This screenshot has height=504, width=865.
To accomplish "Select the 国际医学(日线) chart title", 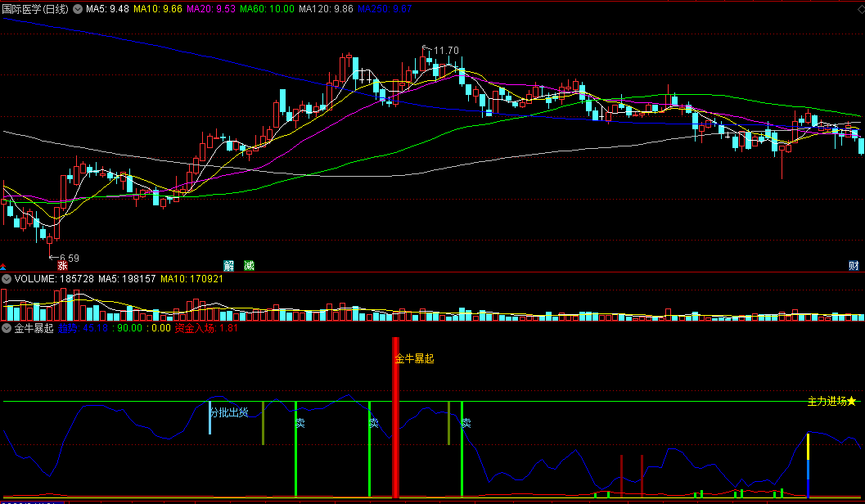I will (35, 9).
